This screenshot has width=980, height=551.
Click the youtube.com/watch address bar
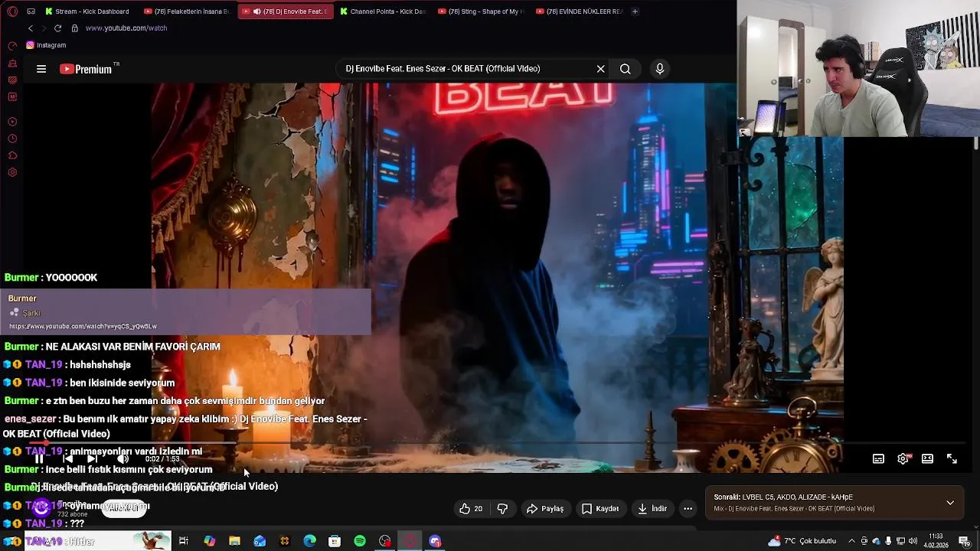tap(126, 28)
